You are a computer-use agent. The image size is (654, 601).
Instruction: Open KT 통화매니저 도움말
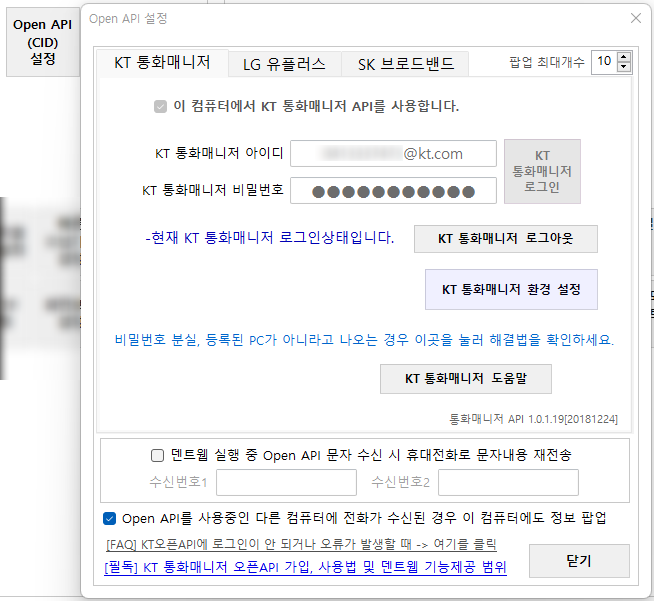click(x=465, y=379)
